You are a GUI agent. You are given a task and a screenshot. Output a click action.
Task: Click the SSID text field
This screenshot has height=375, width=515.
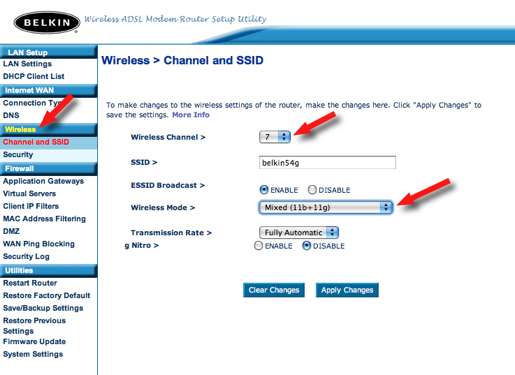click(x=327, y=163)
